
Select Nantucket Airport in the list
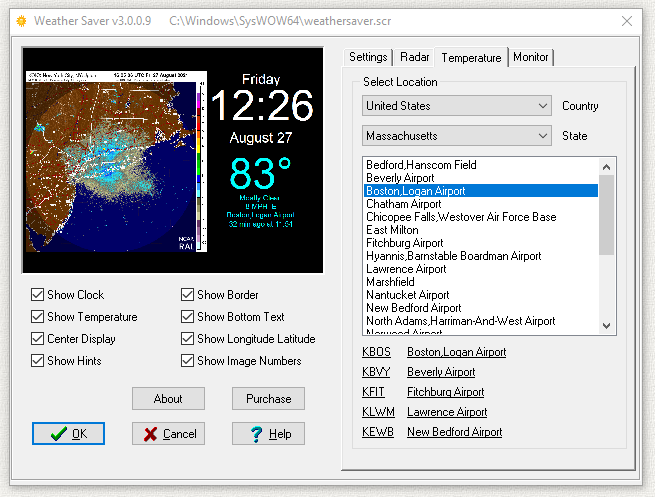tap(408, 295)
